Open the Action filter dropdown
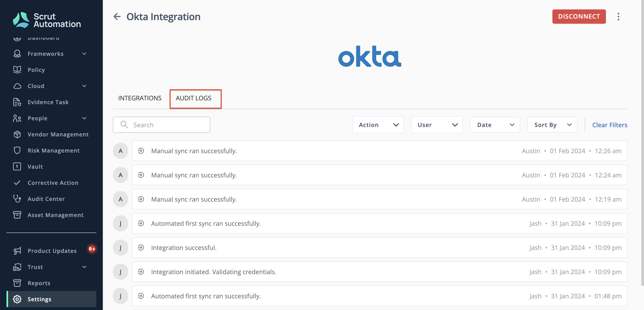Screen dimensions: 644x310 tap(378, 125)
